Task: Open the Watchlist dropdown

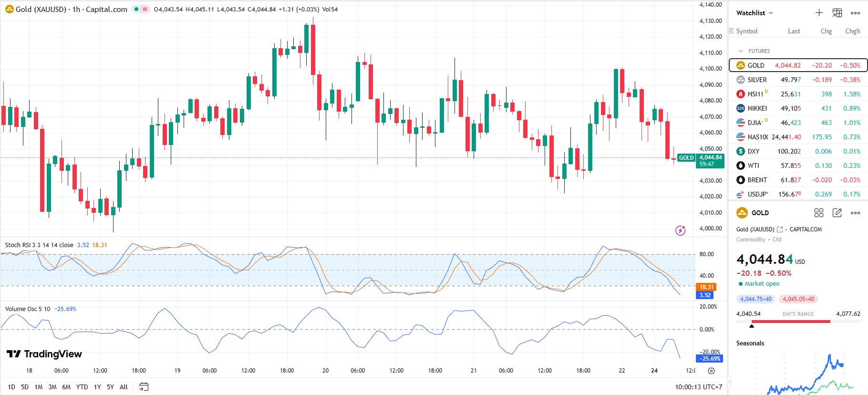Action: point(754,13)
